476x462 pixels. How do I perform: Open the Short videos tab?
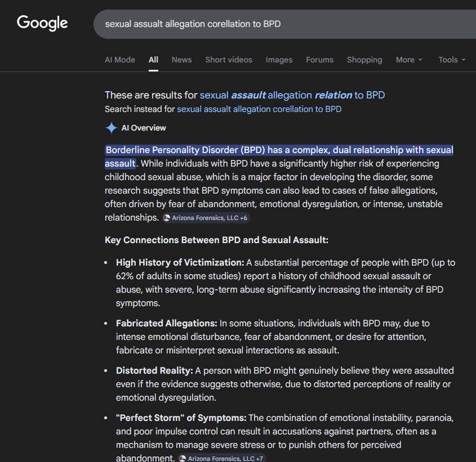229,60
